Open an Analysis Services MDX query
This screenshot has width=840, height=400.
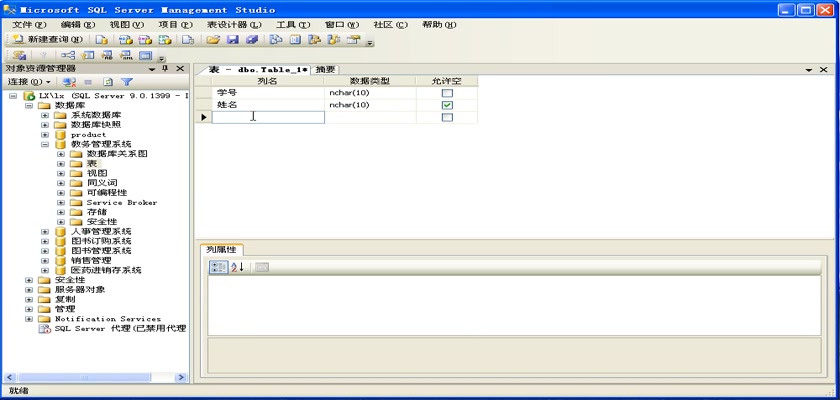(x=125, y=40)
